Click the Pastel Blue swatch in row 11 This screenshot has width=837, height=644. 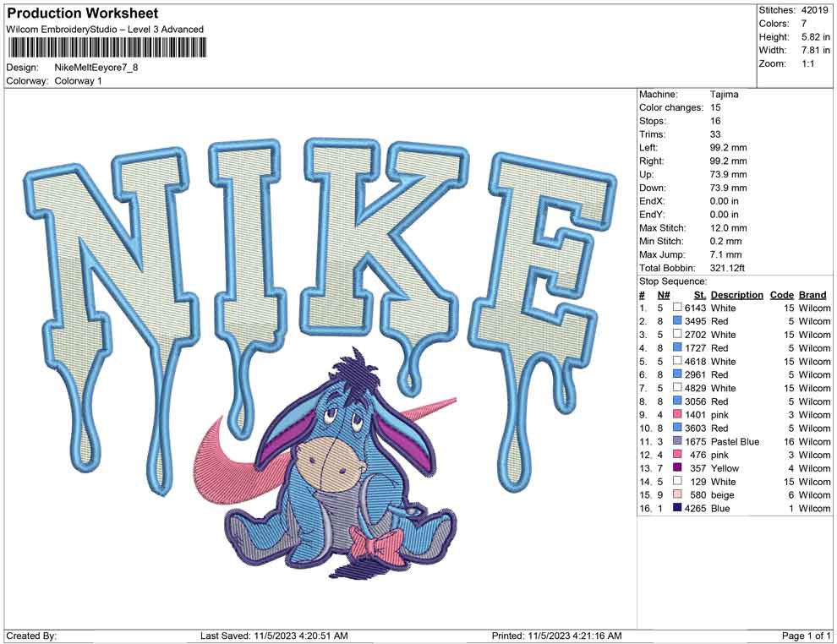(x=677, y=440)
